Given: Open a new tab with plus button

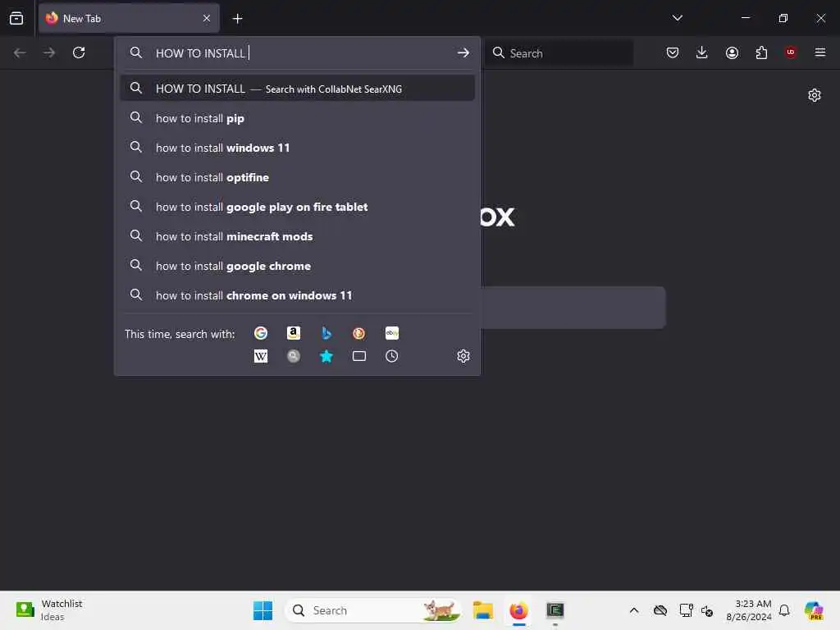Looking at the screenshot, I should (237, 19).
